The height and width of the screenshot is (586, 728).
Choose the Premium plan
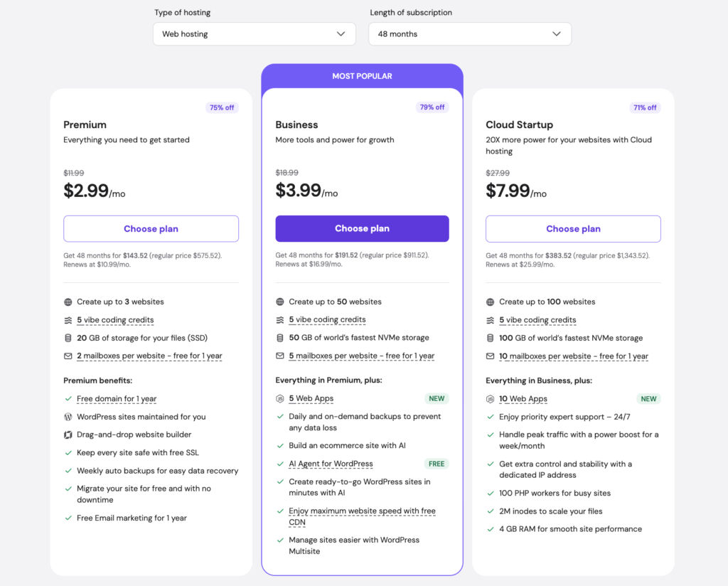[x=151, y=228]
